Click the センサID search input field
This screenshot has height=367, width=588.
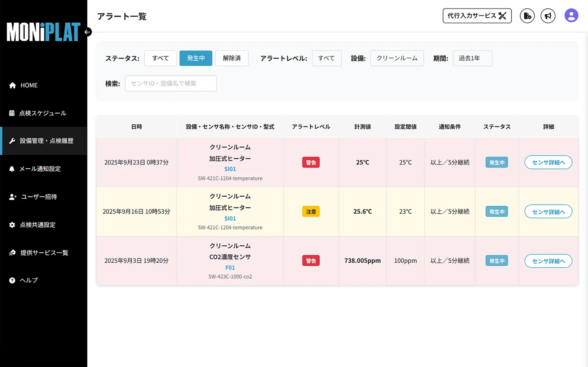pyautogui.click(x=171, y=83)
